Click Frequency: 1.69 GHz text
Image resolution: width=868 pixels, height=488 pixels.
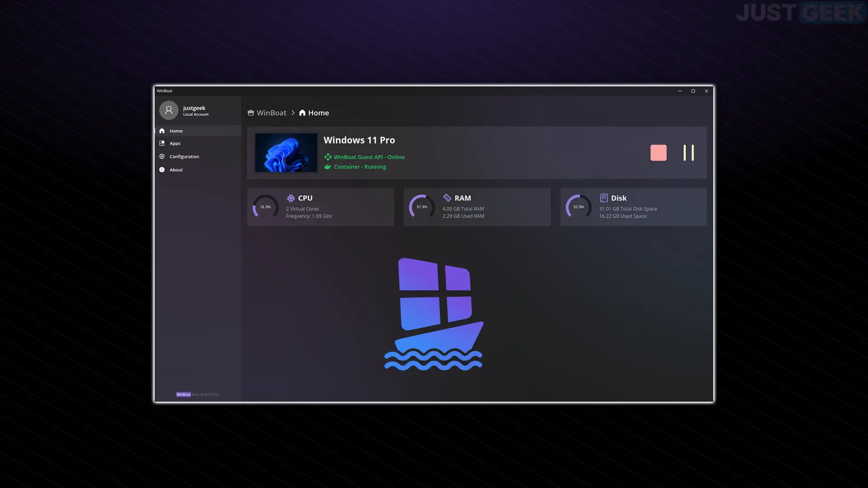[309, 216]
